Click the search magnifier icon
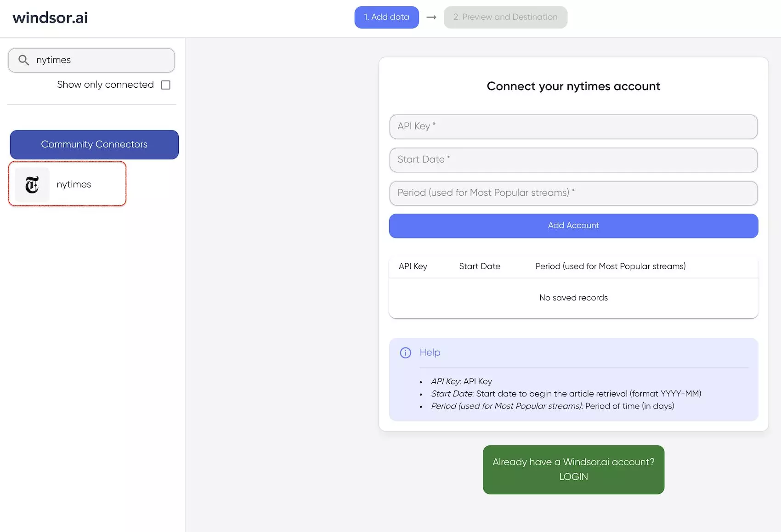The height and width of the screenshot is (532, 781). 23,60
